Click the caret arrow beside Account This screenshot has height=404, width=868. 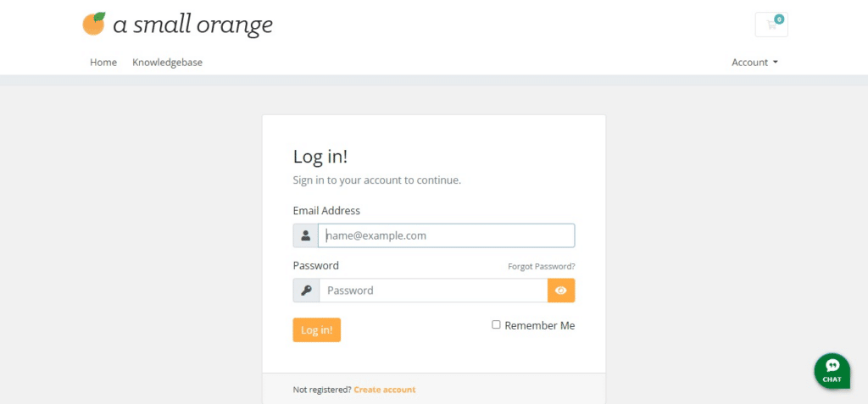pyautogui.click(x=775, y=63)
